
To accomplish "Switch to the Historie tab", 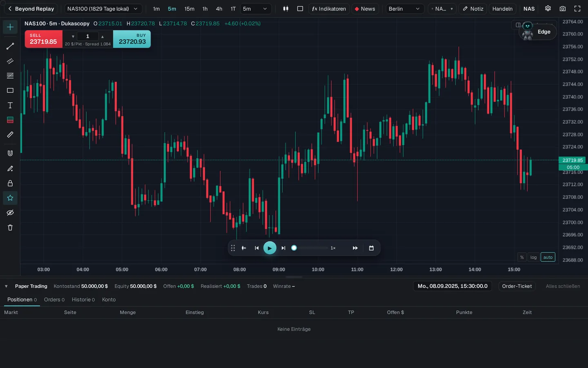I will pos(83,300).
